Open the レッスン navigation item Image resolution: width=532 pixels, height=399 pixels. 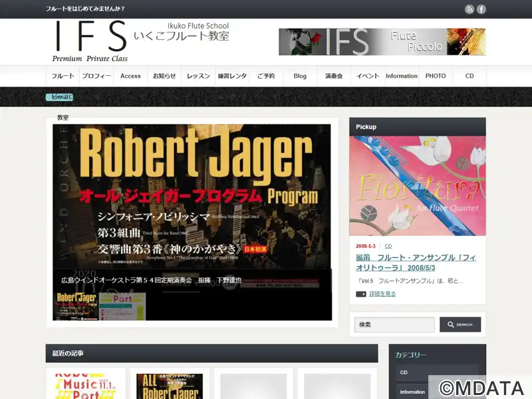pyautogui.click(x=198, y=76)
